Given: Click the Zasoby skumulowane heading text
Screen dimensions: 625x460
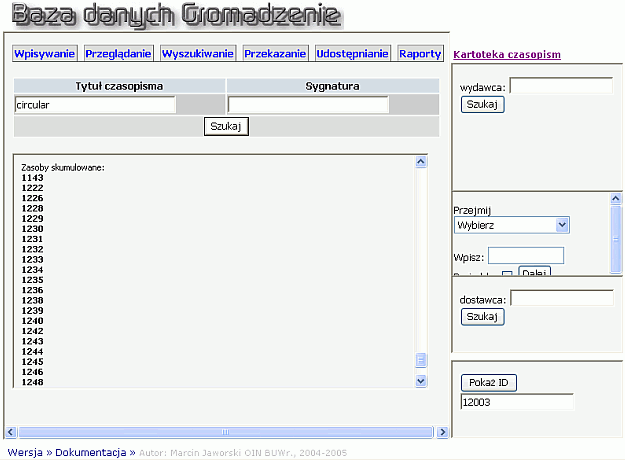Looking at the screenshot, I should point(63,168).
